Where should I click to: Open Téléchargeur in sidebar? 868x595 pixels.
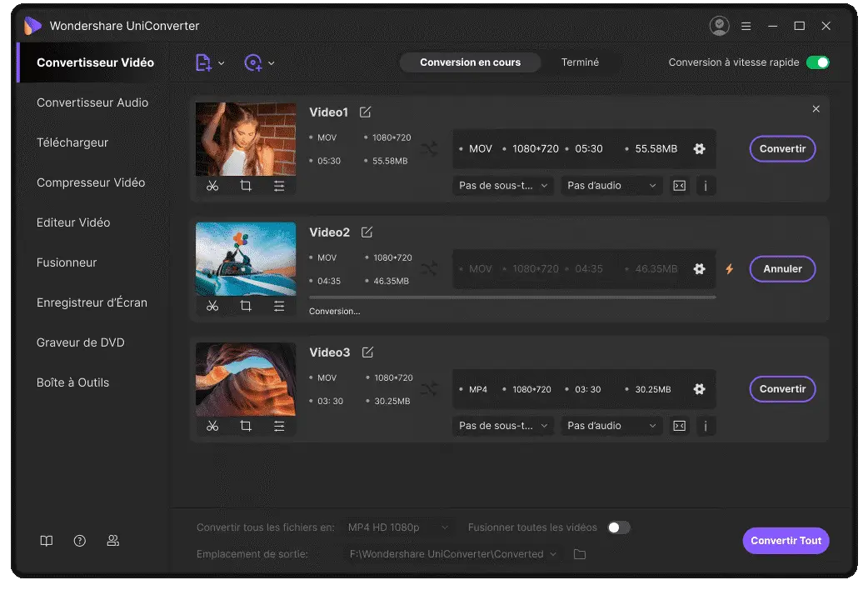[72, 142]
